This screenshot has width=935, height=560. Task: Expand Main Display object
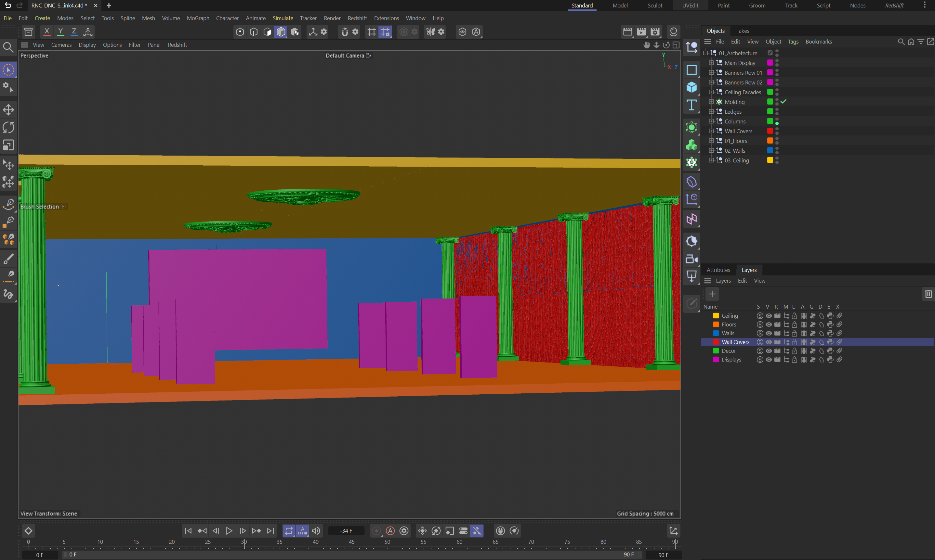[711, 63]
